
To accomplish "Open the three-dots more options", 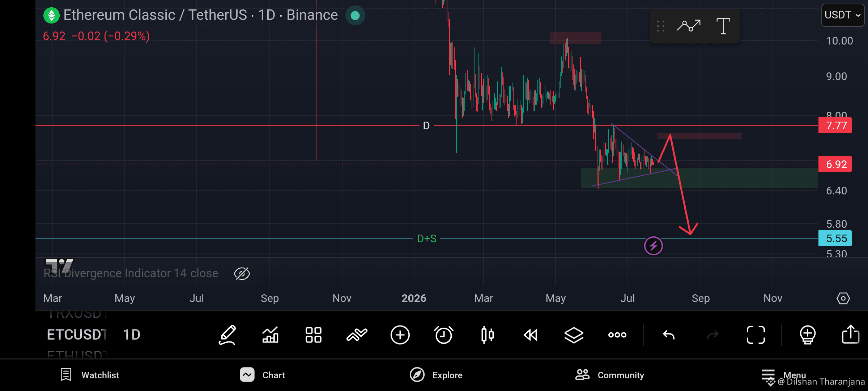I will pos(617,335).
